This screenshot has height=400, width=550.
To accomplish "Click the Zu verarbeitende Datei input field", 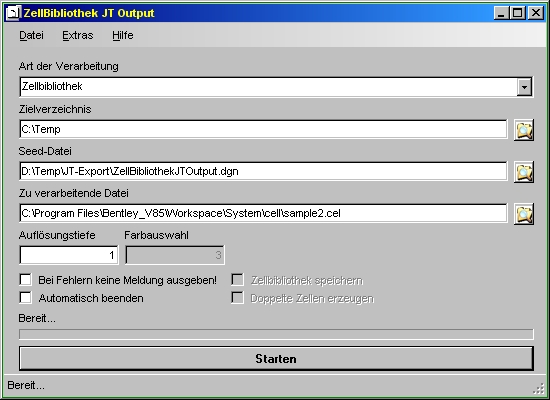I will (x=263, y=213).
